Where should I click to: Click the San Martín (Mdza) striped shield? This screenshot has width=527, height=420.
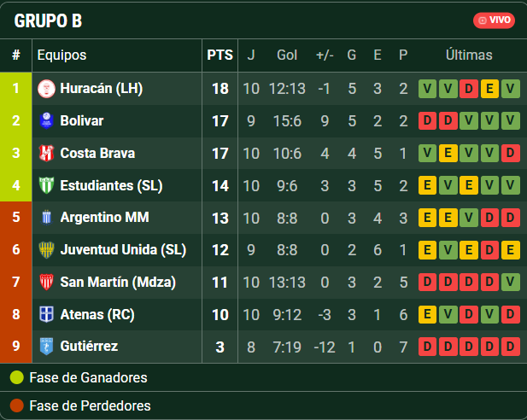[46, 282]
